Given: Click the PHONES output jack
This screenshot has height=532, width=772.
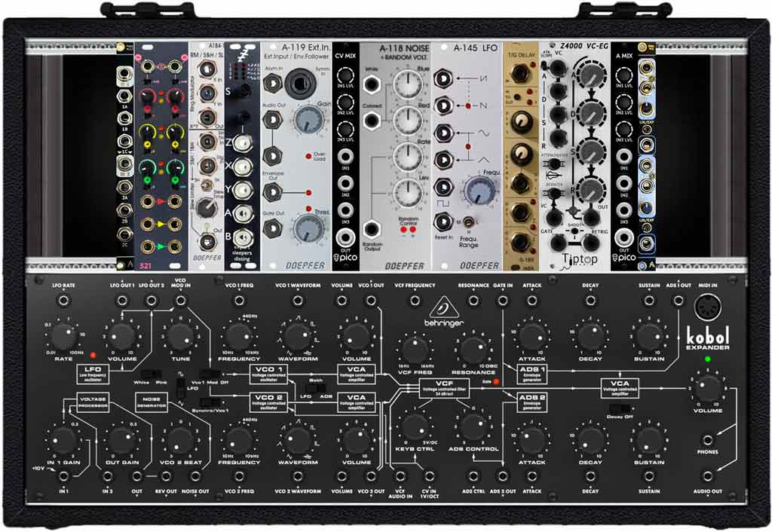Looking at the screenshot, I should 707,441.
